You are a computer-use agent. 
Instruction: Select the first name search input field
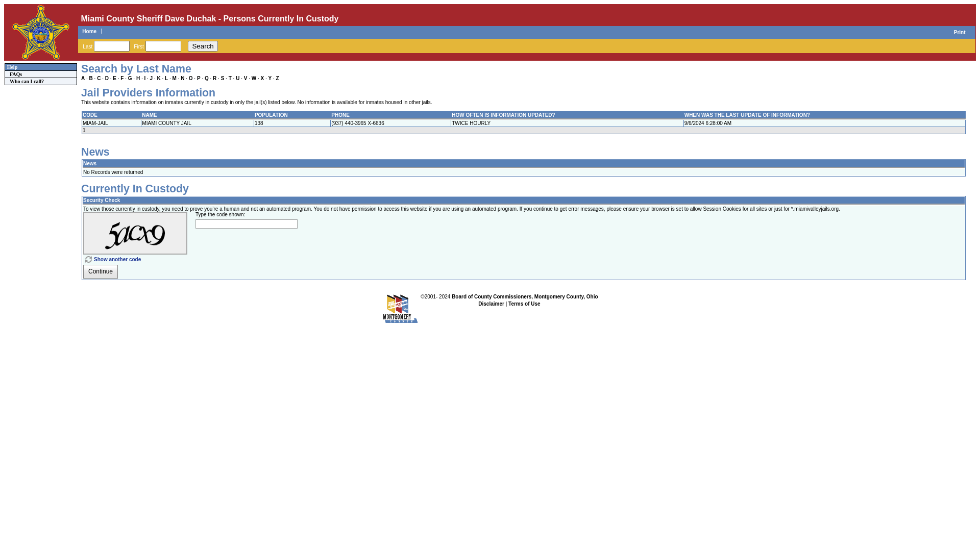coord(163,46)
